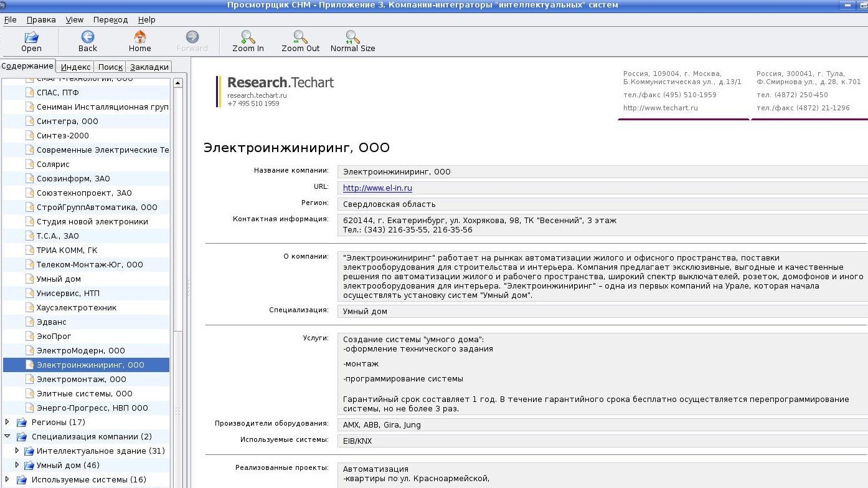Open the Правка menu
The height and width of the screenshot is (488, 868).
[41, 20]
